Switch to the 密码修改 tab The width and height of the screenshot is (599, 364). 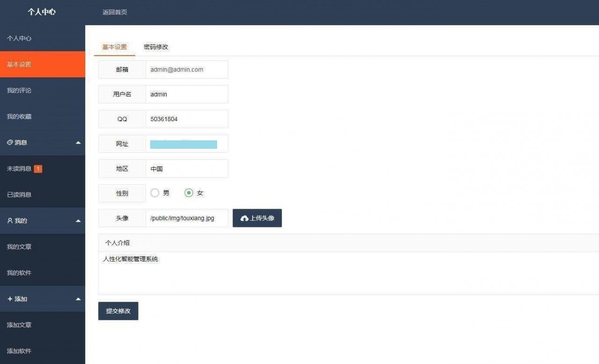pyautogui.click(x=156, y=47)
